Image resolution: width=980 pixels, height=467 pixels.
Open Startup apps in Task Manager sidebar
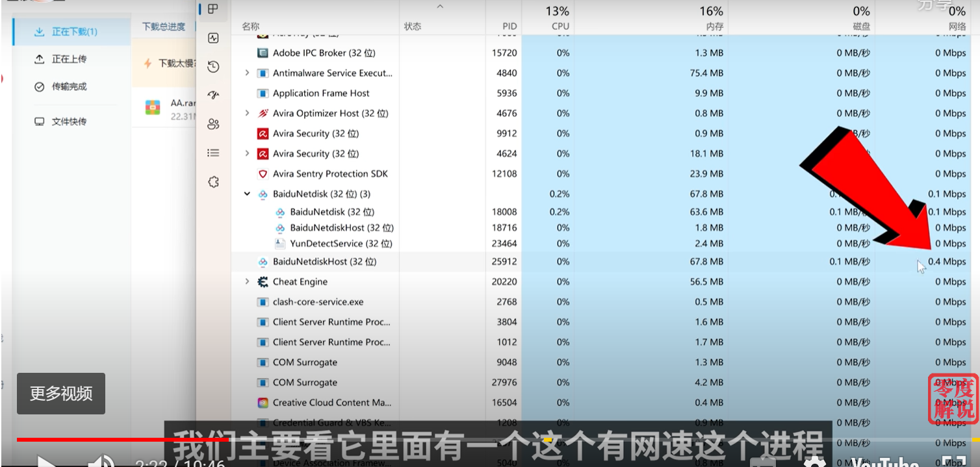click(x=213, y=95)
